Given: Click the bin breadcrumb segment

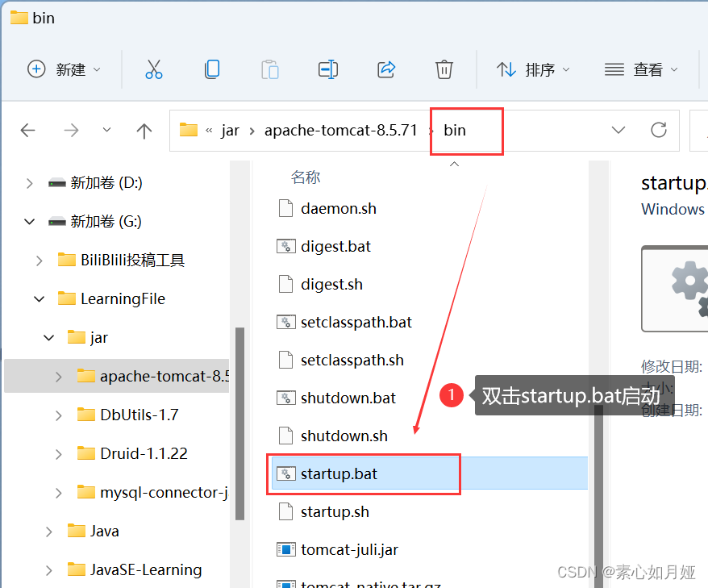Looking at the screenshot, I should (454, 131).
